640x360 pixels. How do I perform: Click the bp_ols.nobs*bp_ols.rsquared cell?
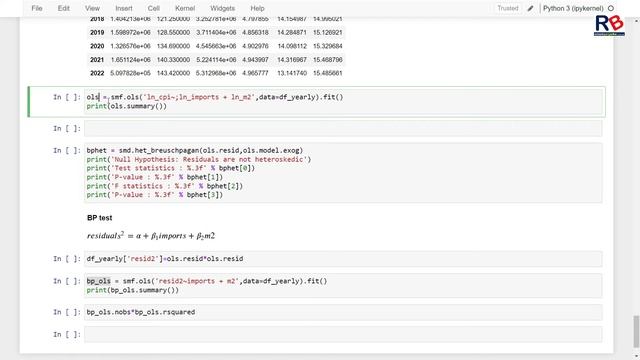tap(343, 312)
